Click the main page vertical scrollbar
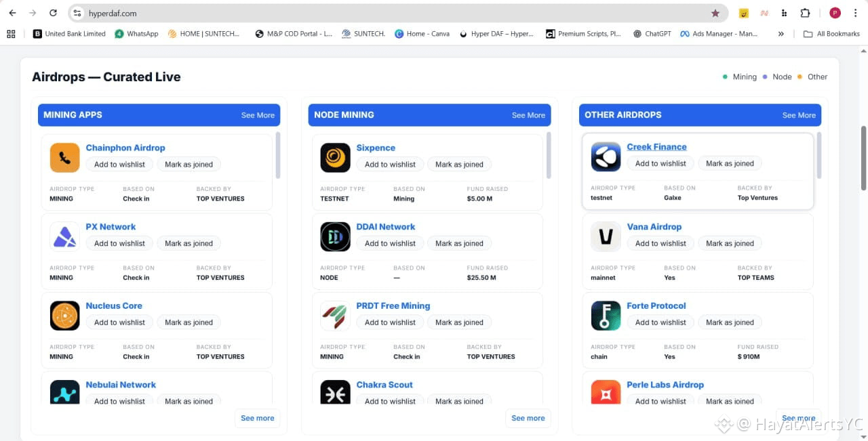This screenshot has width=868, height=441. [x=863, y=158]
